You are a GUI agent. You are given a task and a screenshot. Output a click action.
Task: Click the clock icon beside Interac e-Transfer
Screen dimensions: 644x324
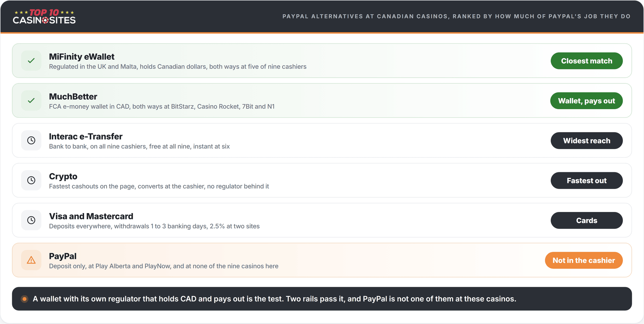[x=31, y=140]
